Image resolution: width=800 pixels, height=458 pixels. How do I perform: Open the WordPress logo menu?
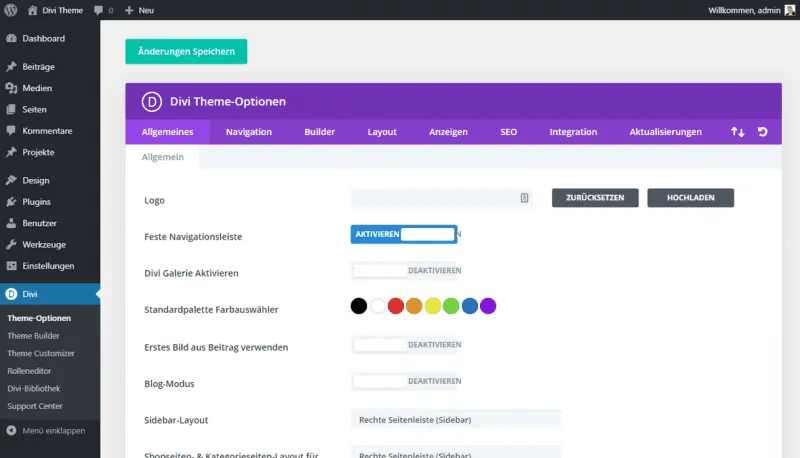(11, 10)
